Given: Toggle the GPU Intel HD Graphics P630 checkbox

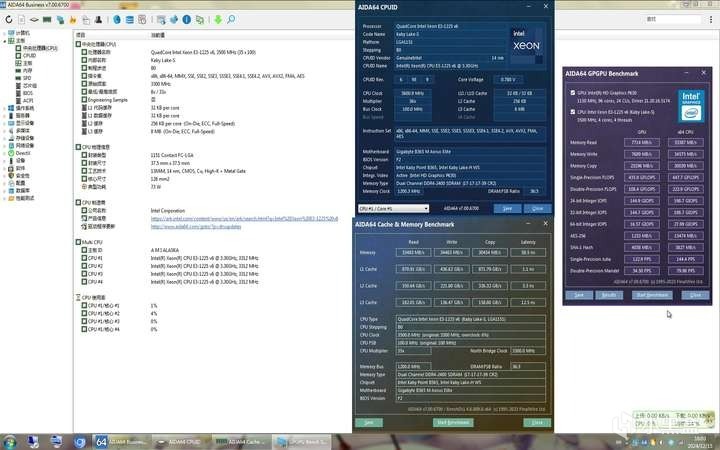Looking at the screenshot, I should [573, 93].
